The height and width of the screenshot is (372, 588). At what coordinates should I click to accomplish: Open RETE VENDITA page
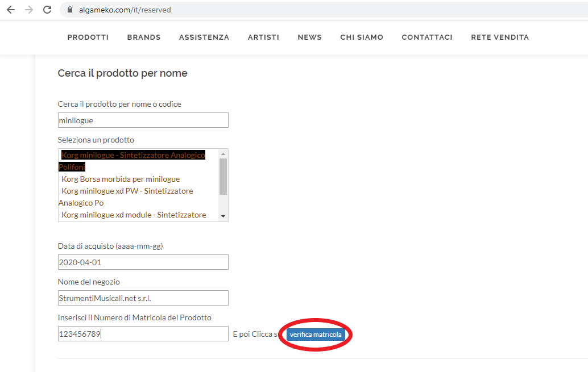click(500, 37)
